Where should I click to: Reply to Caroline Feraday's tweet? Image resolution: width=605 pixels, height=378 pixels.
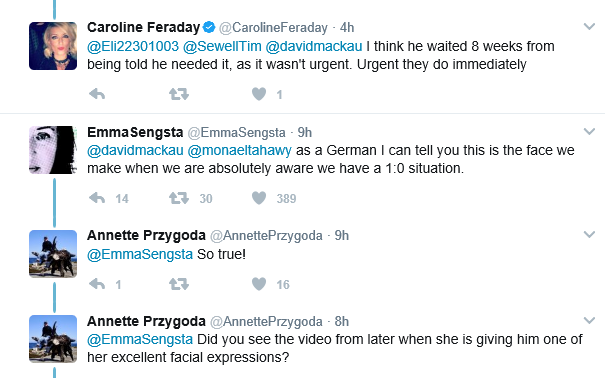(x=97, y=94)
